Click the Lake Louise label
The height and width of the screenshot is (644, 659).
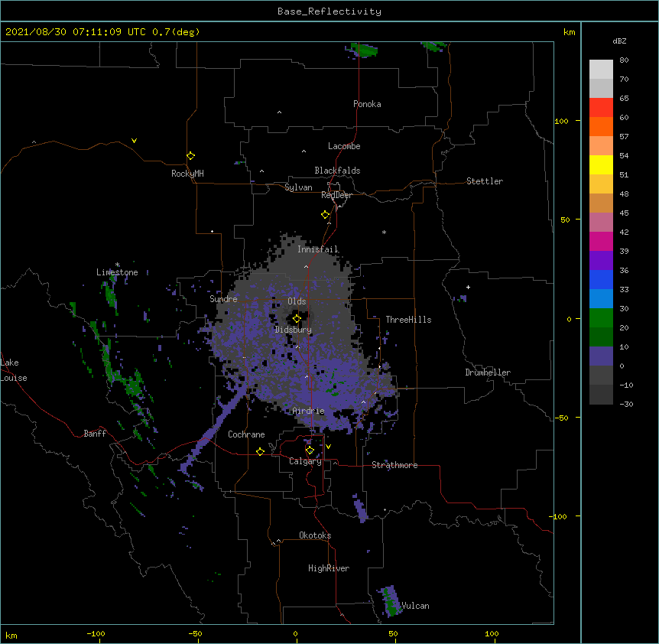[x=14, y=370]
